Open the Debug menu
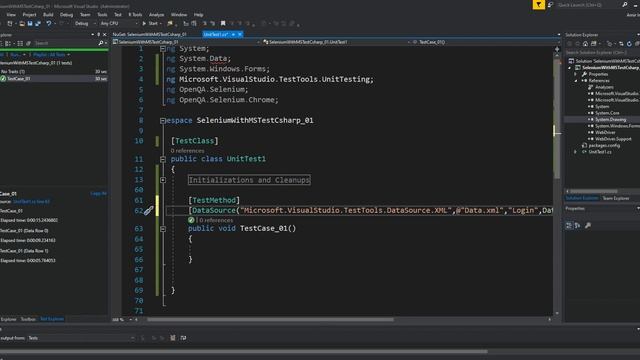This screenshot has width=640, height=360. tap(66, 15)
